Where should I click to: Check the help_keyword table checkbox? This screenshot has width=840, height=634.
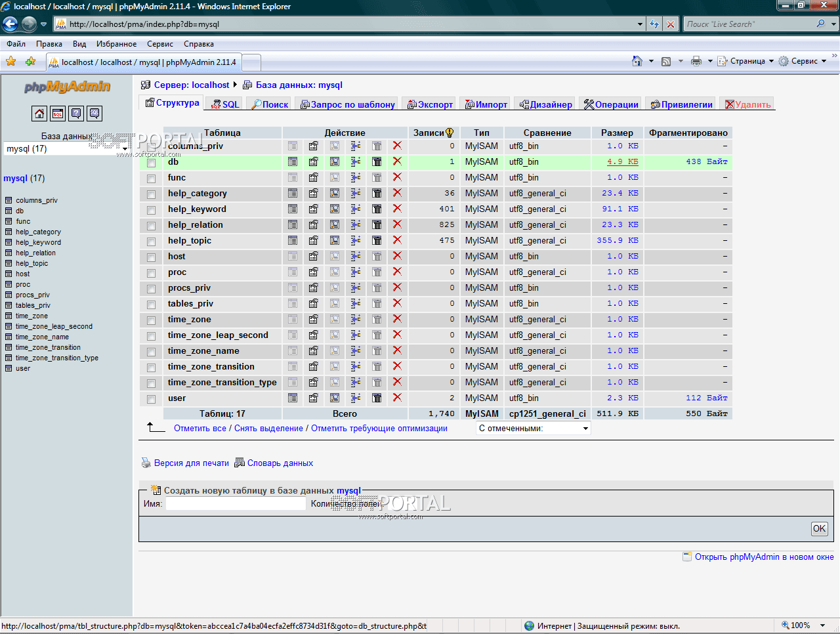[152, 210]
